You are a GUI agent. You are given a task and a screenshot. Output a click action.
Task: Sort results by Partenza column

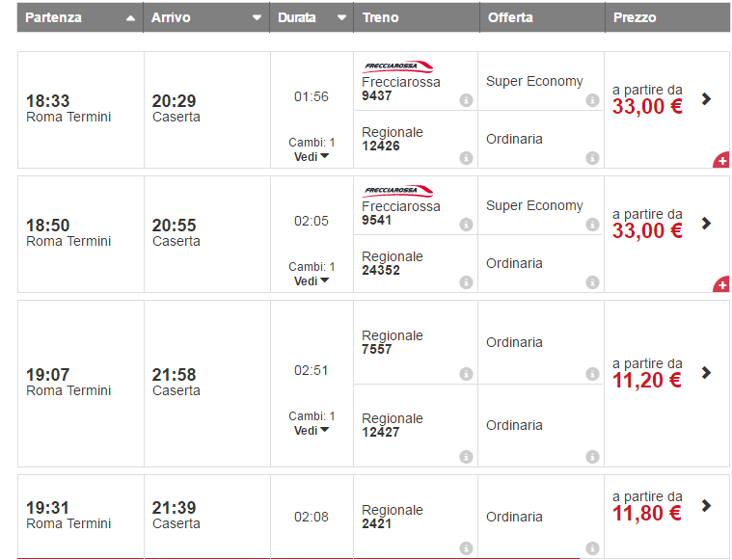pyautogui.click(x=80, y=17)
